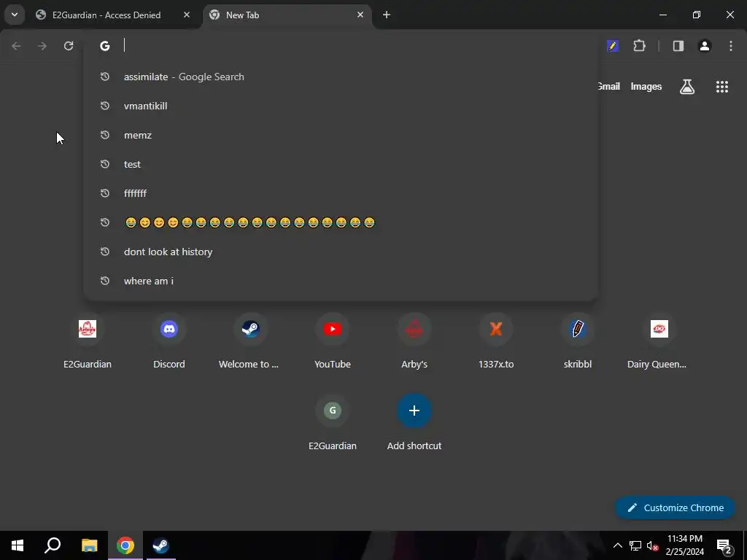Click the Chrome taskbar icon
747x560 pixels.
[x=125, y=545]
